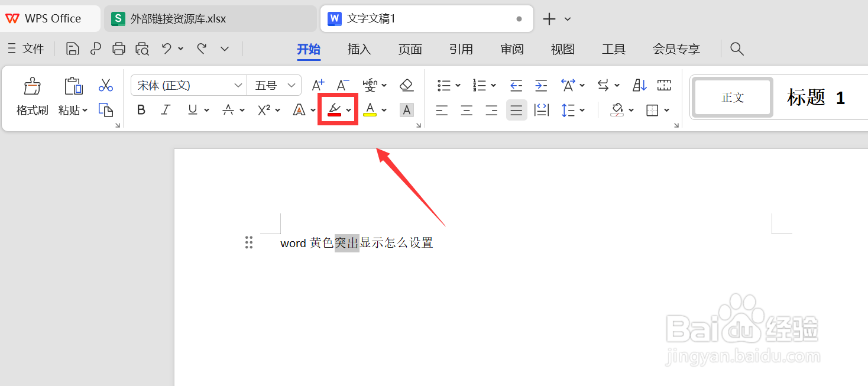This screenshot has width=868, height=386.
Task: Switch to the 插入 ribbon tab
Action: 359,49
